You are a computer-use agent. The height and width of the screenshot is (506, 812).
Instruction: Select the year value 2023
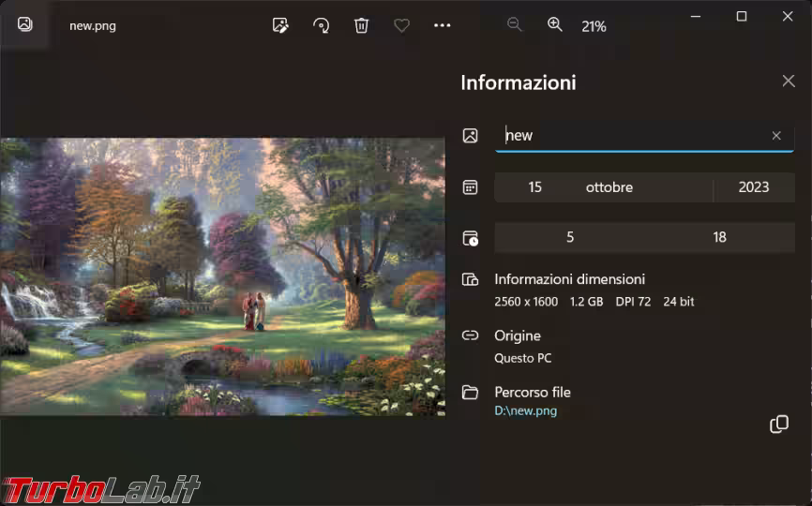click(x=754, y=186)
